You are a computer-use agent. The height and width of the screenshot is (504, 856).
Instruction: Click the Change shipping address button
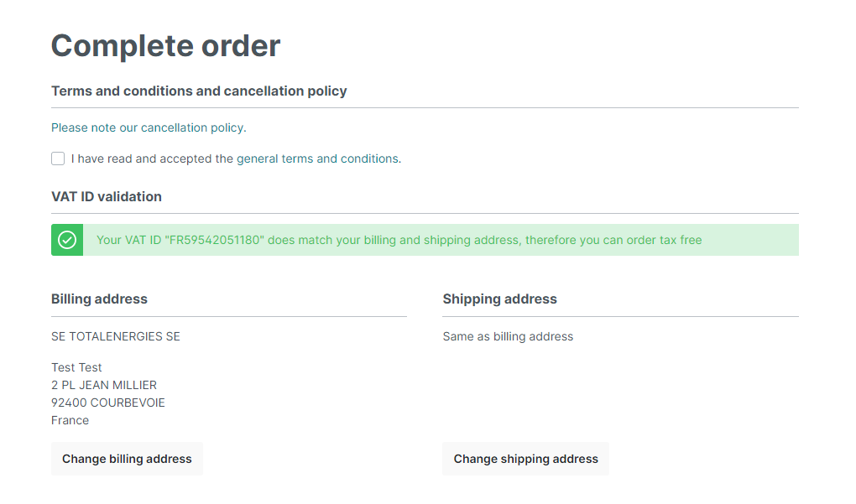pos(525,459)
